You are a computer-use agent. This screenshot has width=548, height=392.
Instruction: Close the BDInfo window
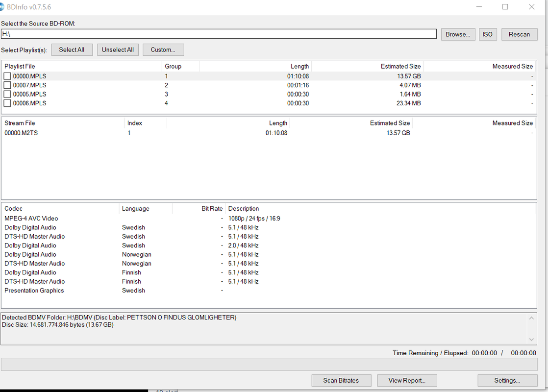pos(531,7)
